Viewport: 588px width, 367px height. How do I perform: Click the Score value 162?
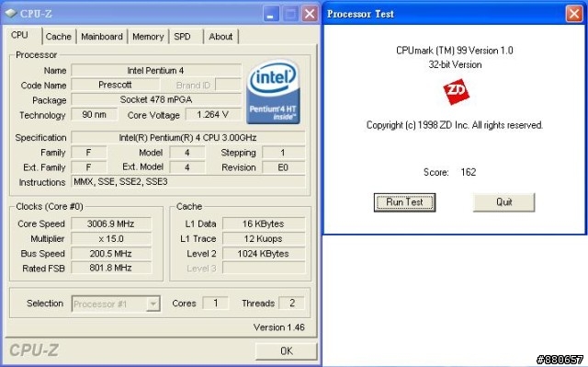[x=469, y=172]
